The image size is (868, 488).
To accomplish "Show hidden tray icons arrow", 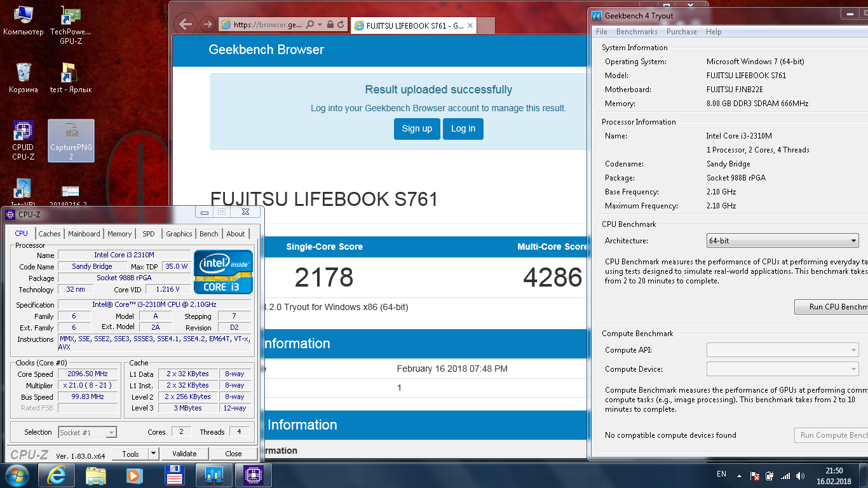I will tap(738, 475).
